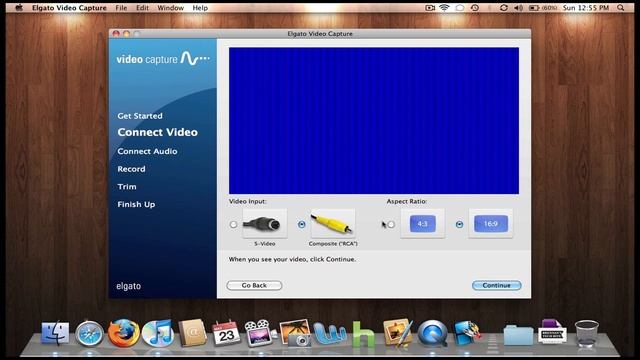The height and width of the screenshot is (360, 640).
Task: Jump to the Connect Audio step
Action: pos(147,151)
